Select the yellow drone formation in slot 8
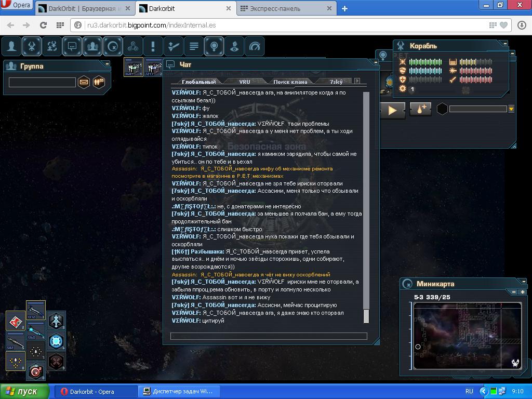The height and width of the screenshot is (399, 532). (16, 361)
